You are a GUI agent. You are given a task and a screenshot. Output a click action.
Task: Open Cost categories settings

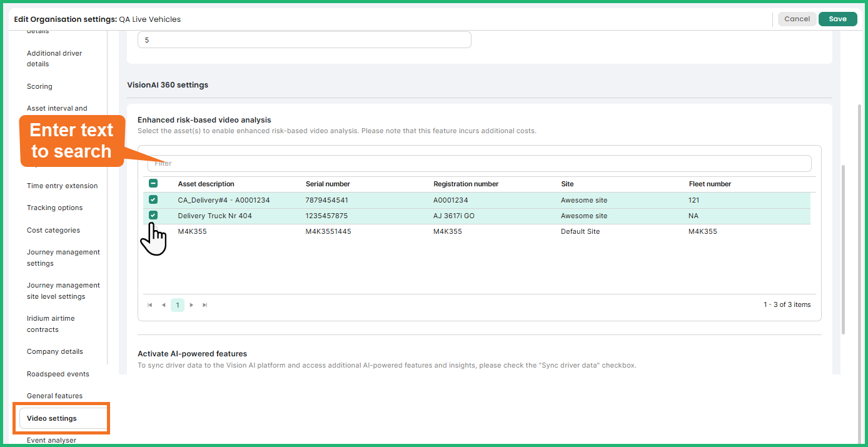pos(53,229)
